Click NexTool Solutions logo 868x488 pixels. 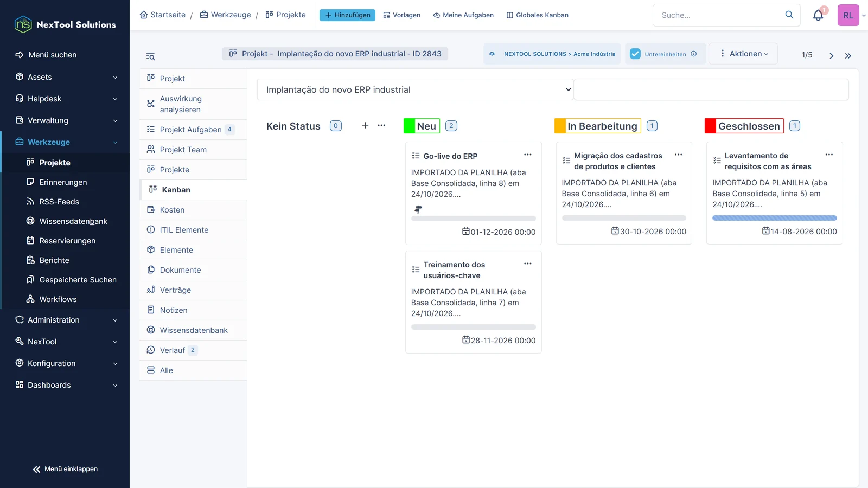[x=65, y=24]
